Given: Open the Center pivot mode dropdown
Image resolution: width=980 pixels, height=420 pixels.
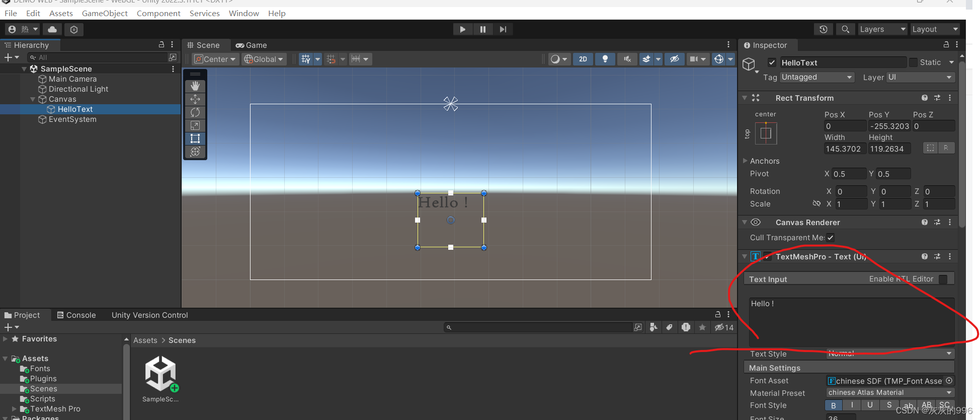Looking at the screenshot, I should pos(216,59).
